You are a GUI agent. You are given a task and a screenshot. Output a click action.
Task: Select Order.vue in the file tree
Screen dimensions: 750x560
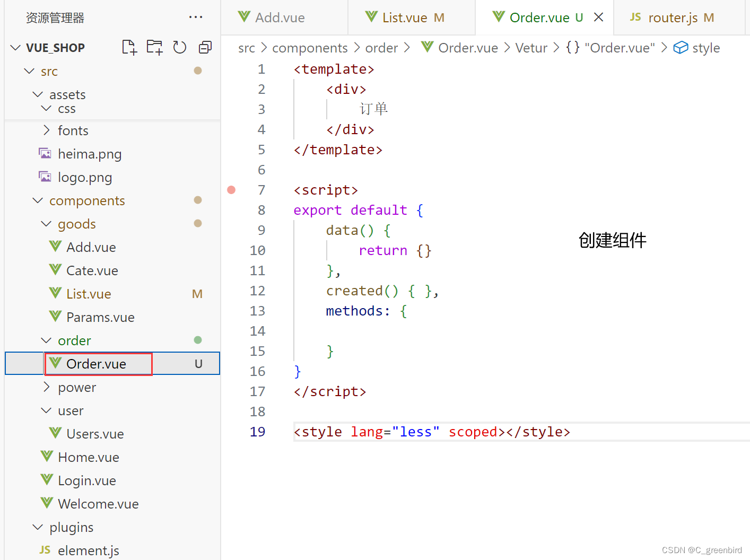tap(112, 364)
